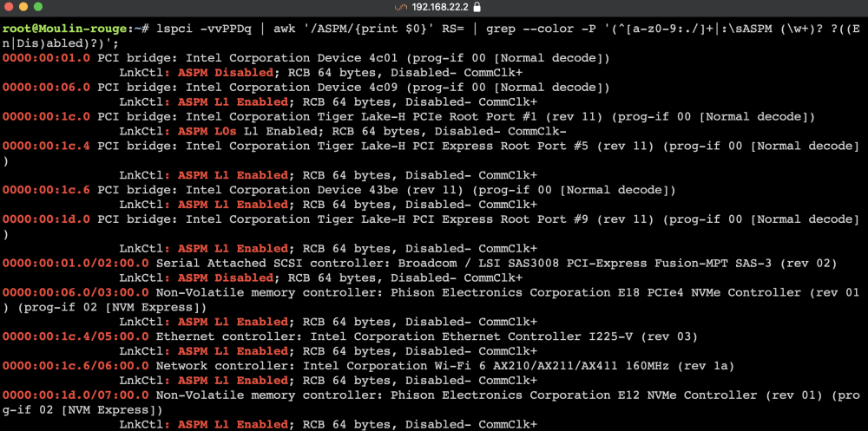Click the SSH icon beside 192.168.22.2 title
868x431 pixels.
pyautogui.click(x=401, y=8)
